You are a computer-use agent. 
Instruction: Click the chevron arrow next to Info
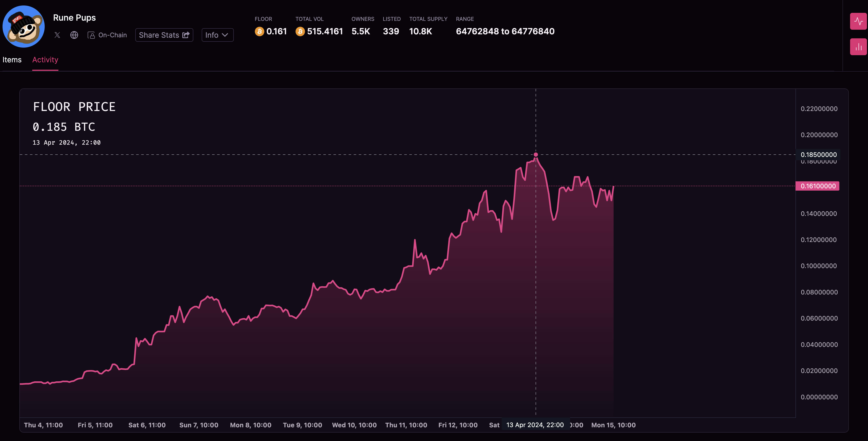tap(225, 35)
